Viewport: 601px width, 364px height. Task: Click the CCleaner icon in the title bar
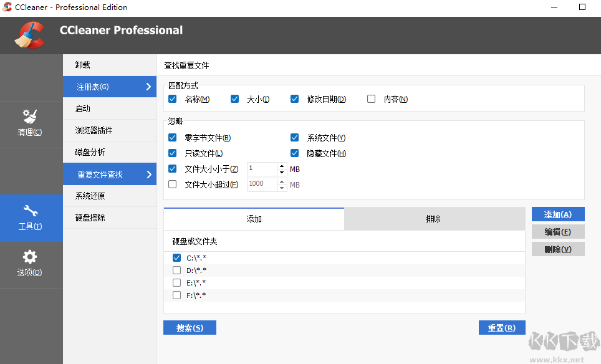tap(6, 7)
